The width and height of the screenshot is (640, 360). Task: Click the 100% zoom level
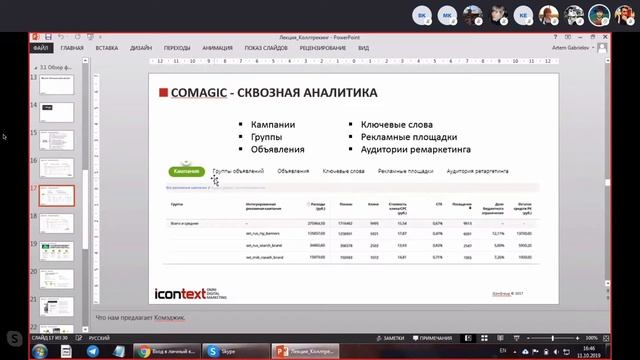pos(591,338)
